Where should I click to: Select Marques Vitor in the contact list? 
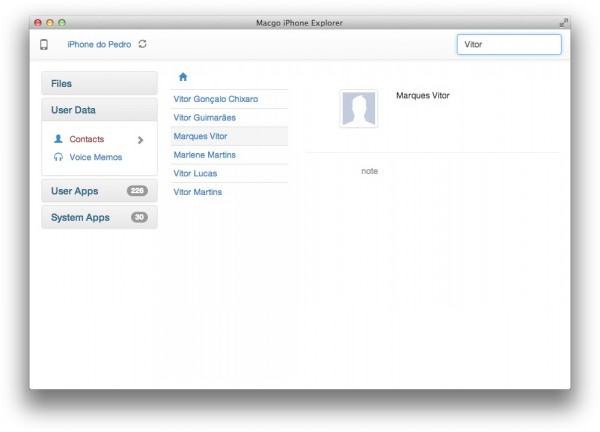click(229, 136)
